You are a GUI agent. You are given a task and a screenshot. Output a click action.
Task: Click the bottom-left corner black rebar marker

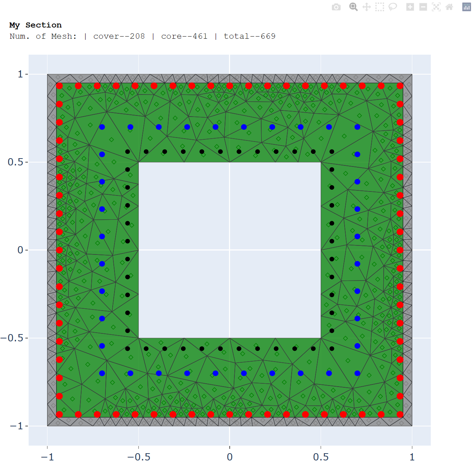(x=128, y=349)
